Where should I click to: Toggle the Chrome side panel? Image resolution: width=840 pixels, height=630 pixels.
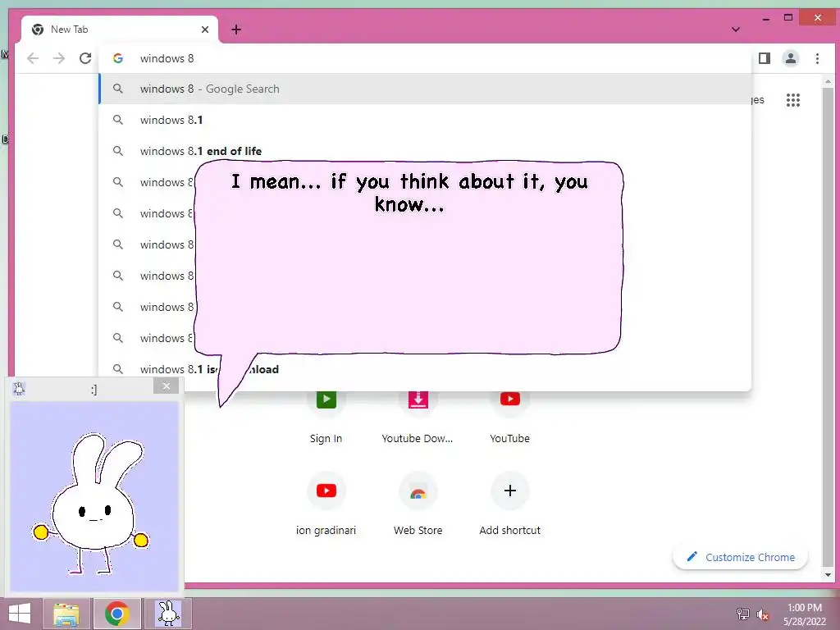765,58
